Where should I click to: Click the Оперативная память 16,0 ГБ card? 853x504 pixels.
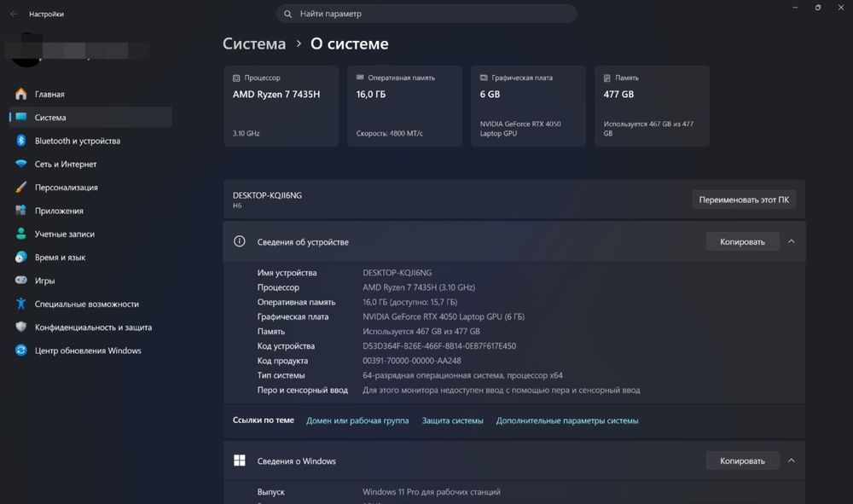click(404, 106)
